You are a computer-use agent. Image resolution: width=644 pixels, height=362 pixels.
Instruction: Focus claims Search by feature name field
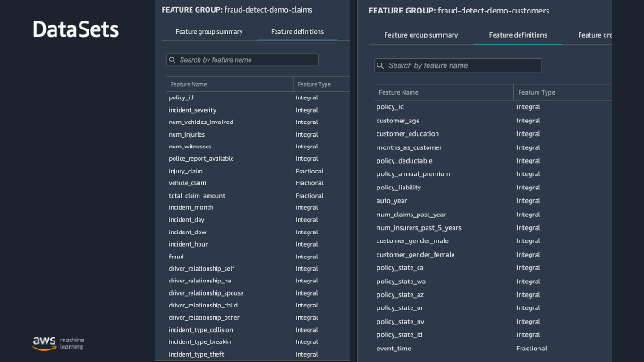(x=242, y=60)
